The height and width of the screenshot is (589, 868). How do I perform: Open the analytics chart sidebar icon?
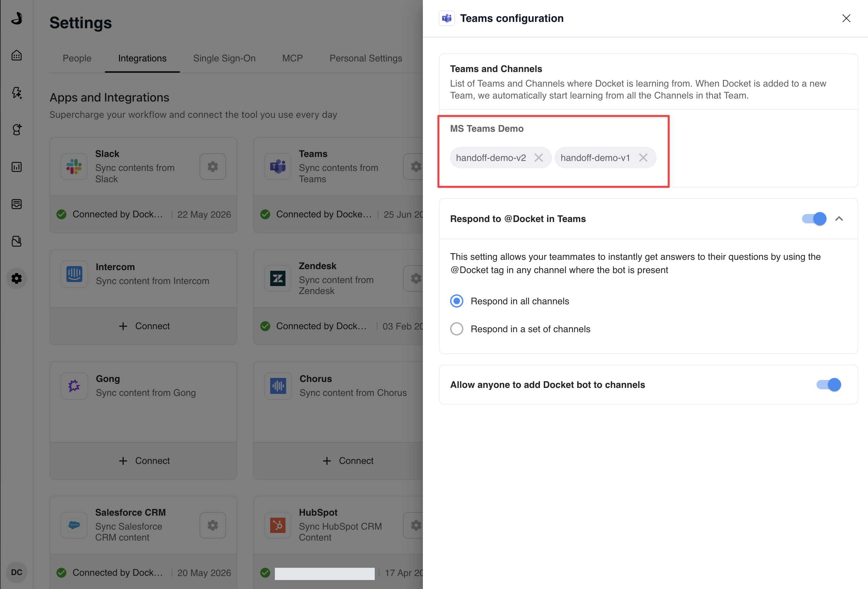[x=17, y=167]
